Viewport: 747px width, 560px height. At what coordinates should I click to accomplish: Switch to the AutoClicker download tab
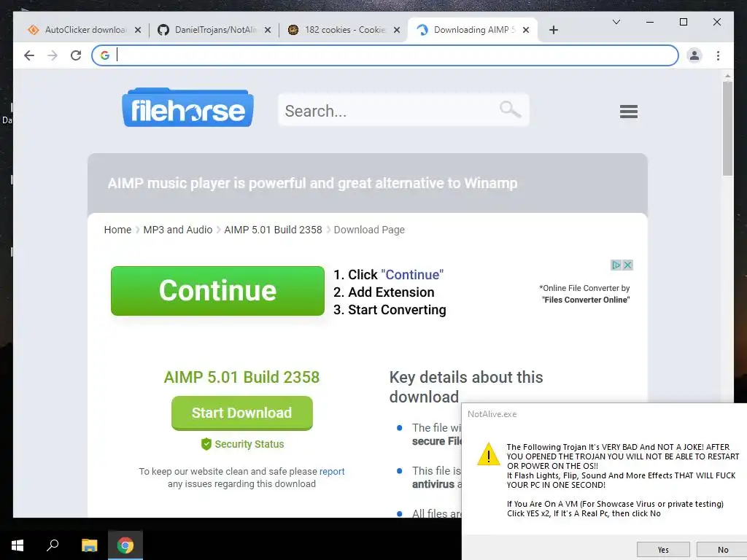85,30
